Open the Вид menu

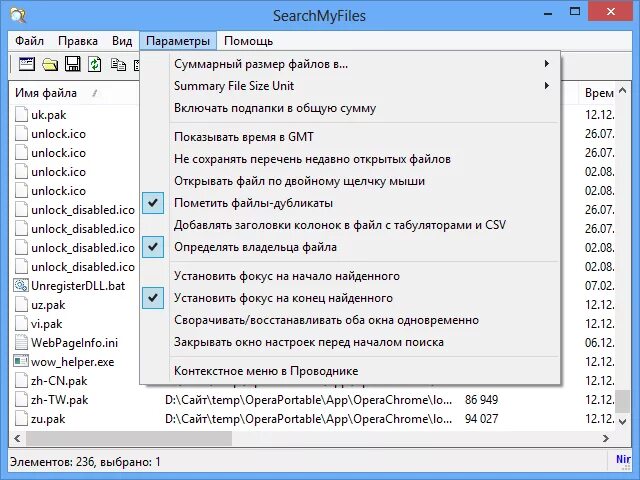pyautogui.click(x=122, y=41)
